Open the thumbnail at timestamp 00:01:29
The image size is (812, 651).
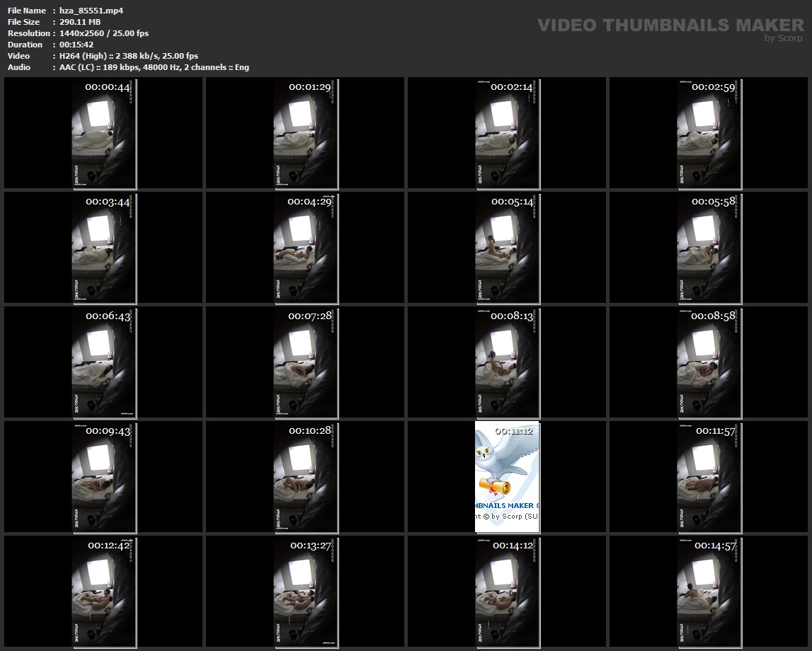[x=305, y=133]
